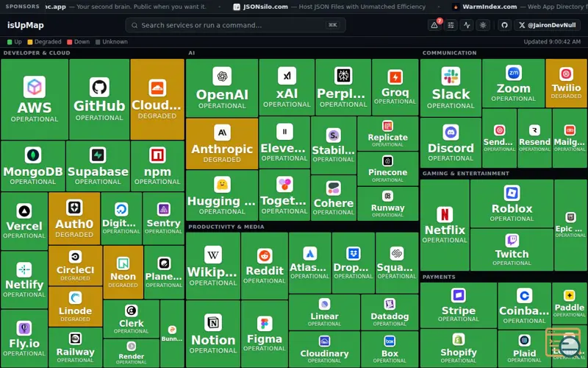Image resolution: width=588 pixels, height=368 pixels.
Task: Open the Neon degraded tile
Action: (123, 272)
